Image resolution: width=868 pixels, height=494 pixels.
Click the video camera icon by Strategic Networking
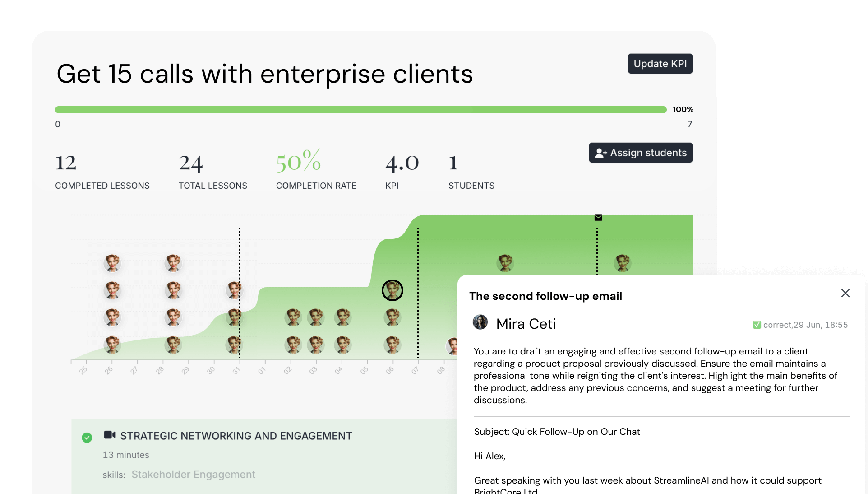point(110,435)
